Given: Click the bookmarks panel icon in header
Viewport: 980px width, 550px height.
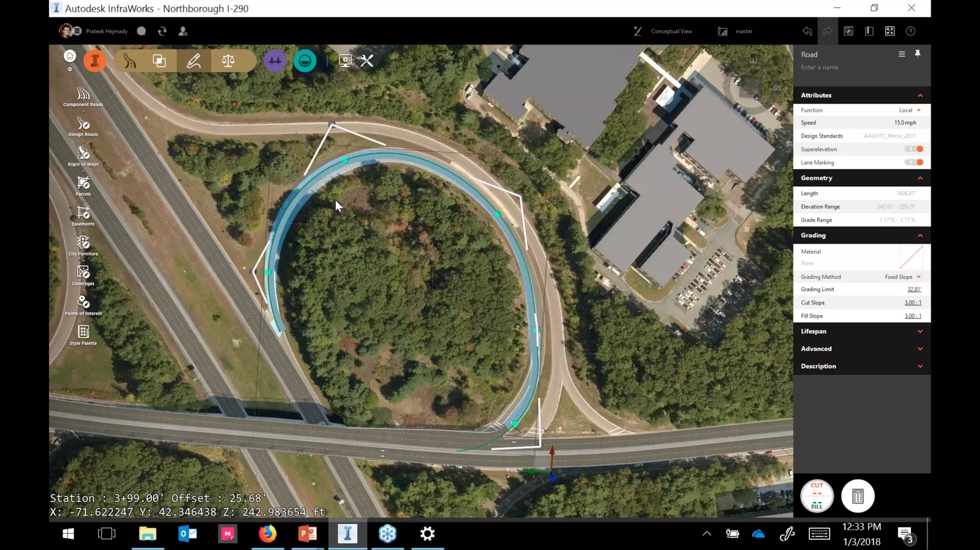Looking at the screenshot, I should [x=869, y=31].
